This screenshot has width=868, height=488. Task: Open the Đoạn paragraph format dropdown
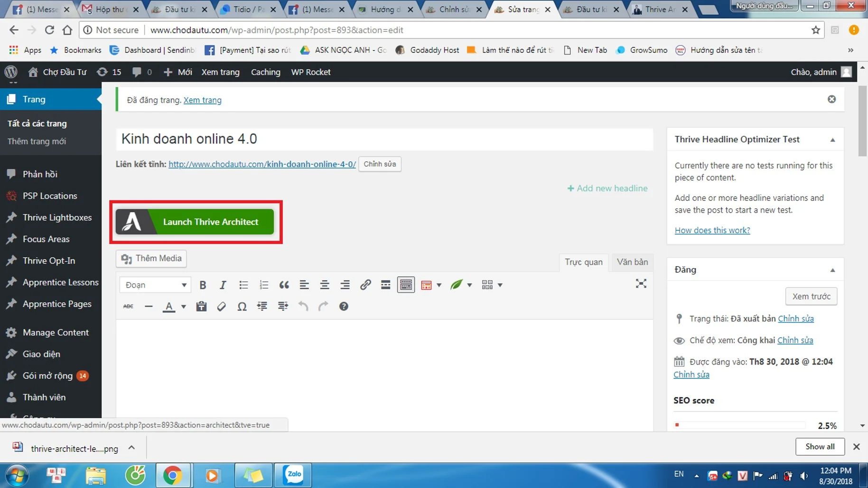click(155, 285)
